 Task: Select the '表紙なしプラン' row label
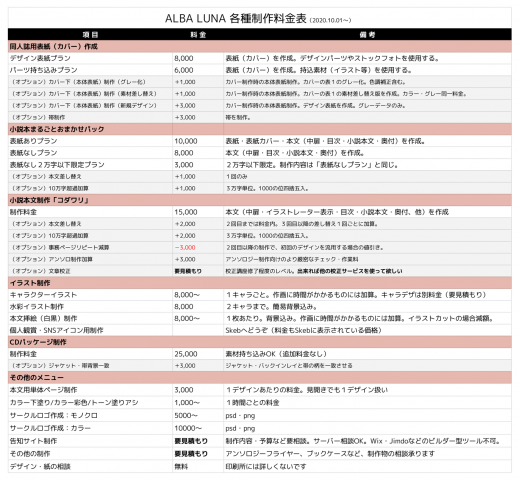(33, 153)
